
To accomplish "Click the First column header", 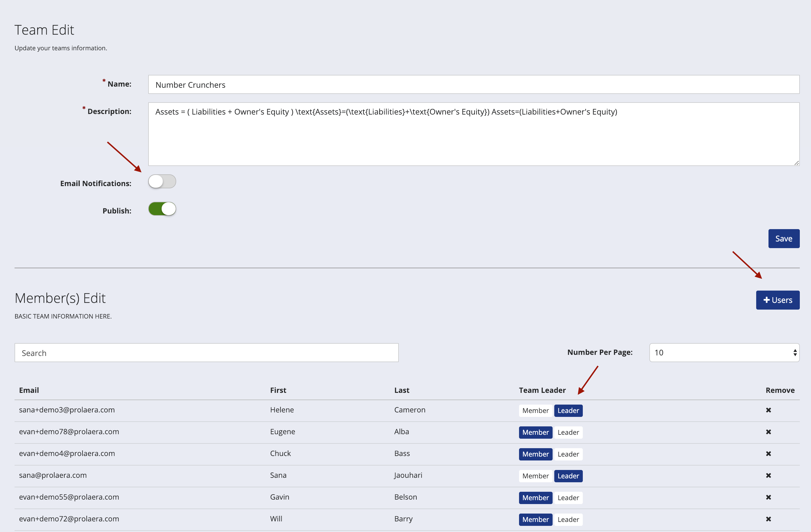I will click(x=278, y=390).
